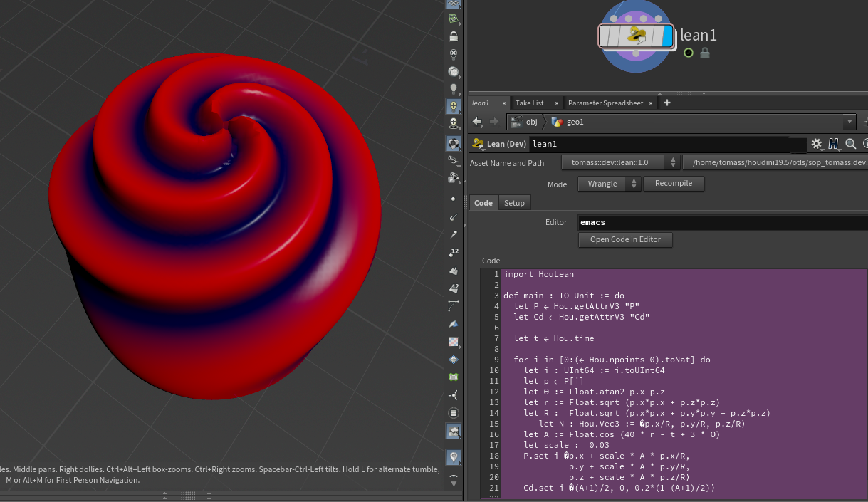Toggle display origin axes icon
This screenshot has width=868, height=502.
453,395
